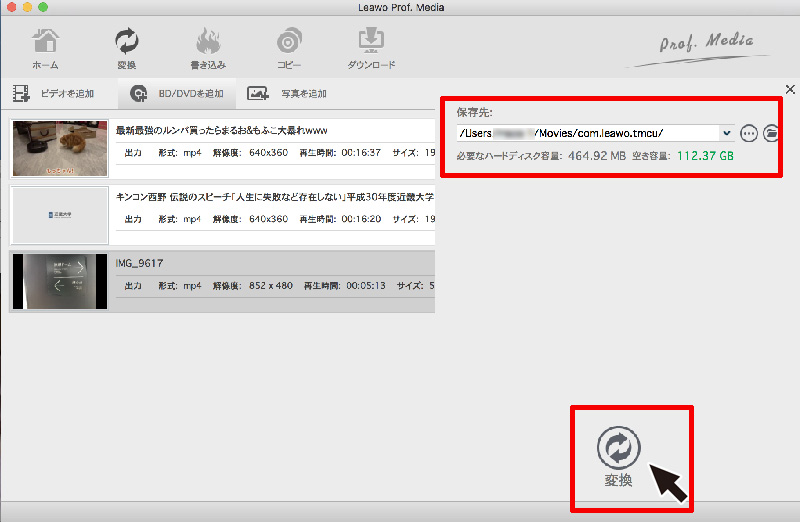800x522 pixels.
Task: Click the 00:16:20 duration value
Action: (x=361, y=219)
